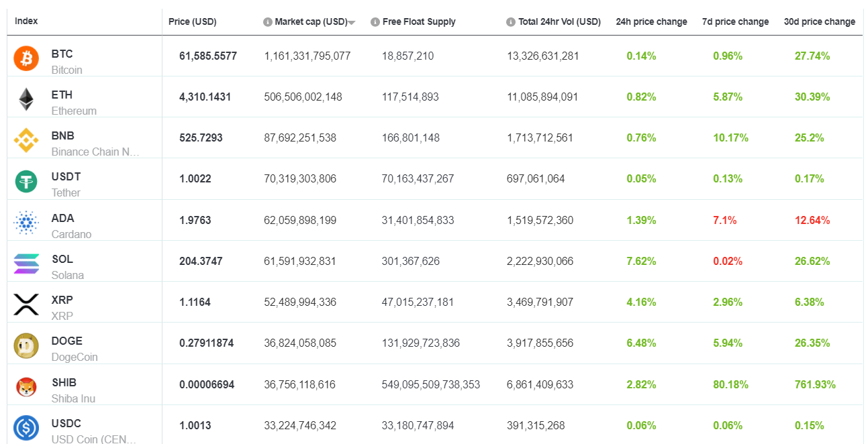Viewport: 868px width, 444px height.
Task: Open the USDT ticker link
Action: [66, 176]
